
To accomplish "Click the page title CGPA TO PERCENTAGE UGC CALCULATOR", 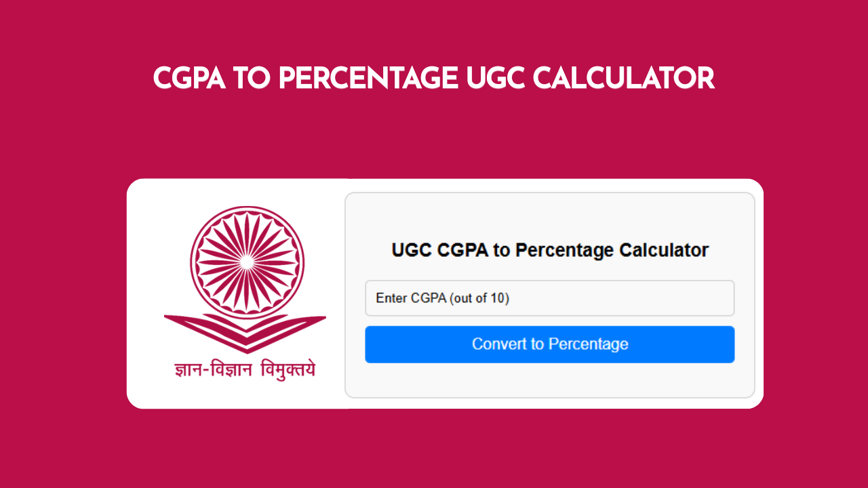I will coord(434,77).
